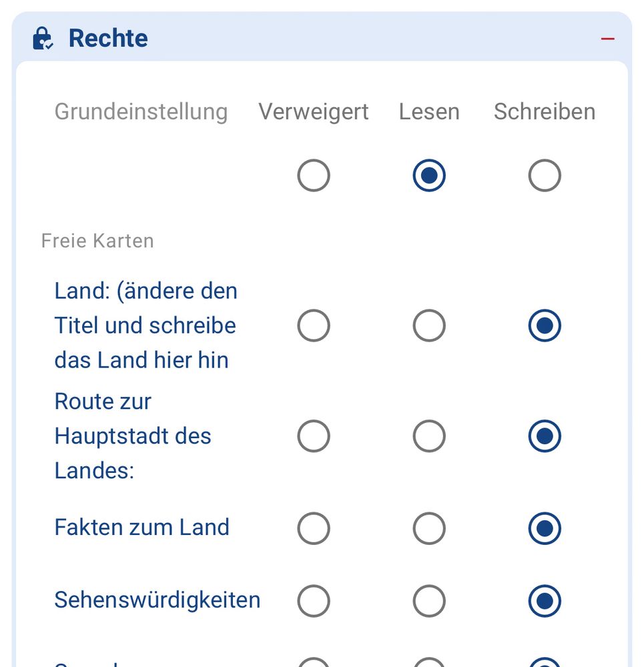Open the Fakten zum Land card link
Viewport: 644px width, 667px height.
141,528
